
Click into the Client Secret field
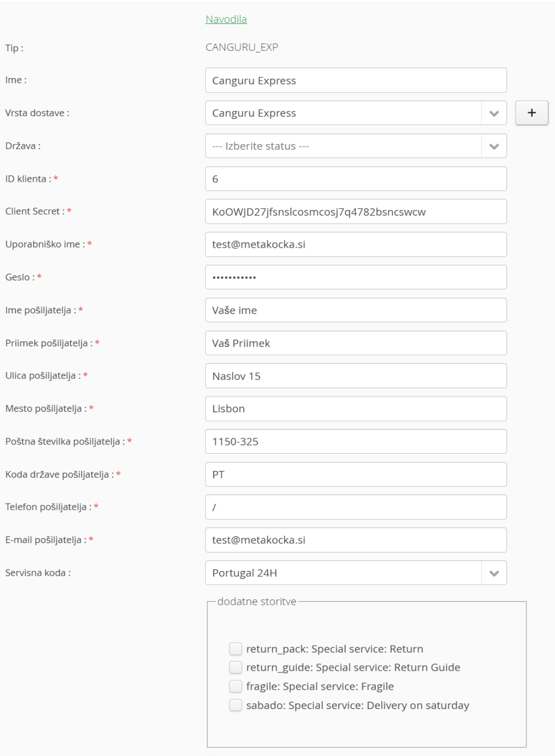pyautogui.click(x=356, y=212)
